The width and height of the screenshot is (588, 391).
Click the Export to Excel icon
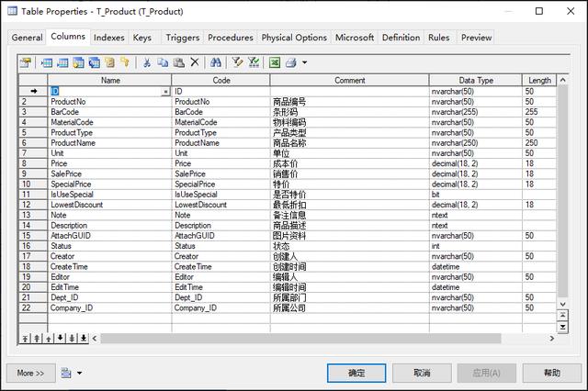tap(275, 62)
